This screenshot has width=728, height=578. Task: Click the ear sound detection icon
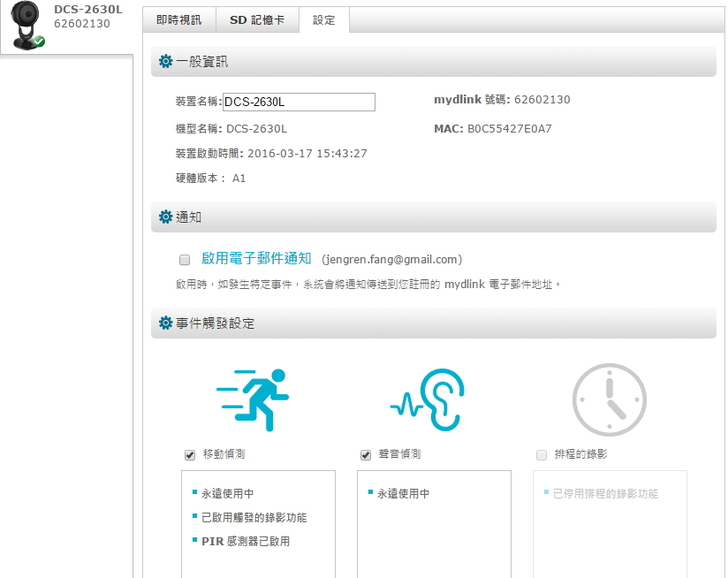(x=428, y=400)
